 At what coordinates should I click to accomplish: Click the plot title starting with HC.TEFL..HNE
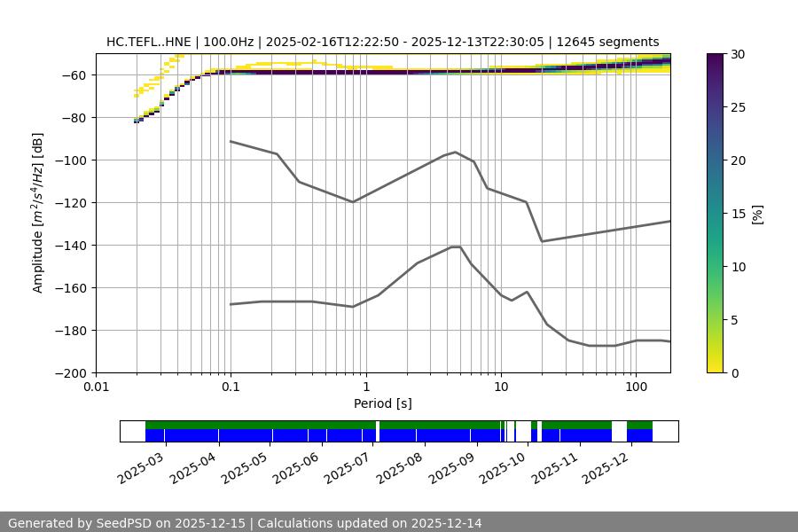coord(382,42)
